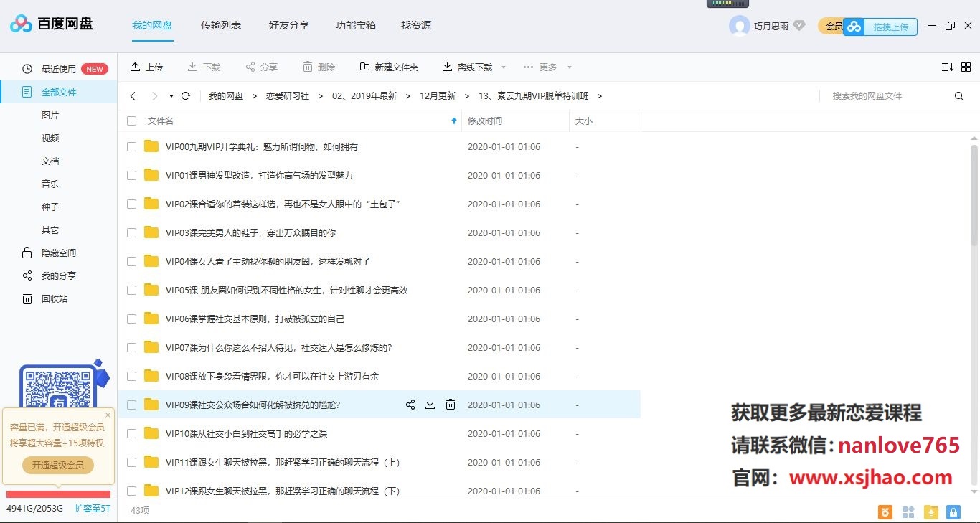The height and width of the screenshot is (523, 980).
Task: Open the search magnifier icon
Action: pos(959,95)
